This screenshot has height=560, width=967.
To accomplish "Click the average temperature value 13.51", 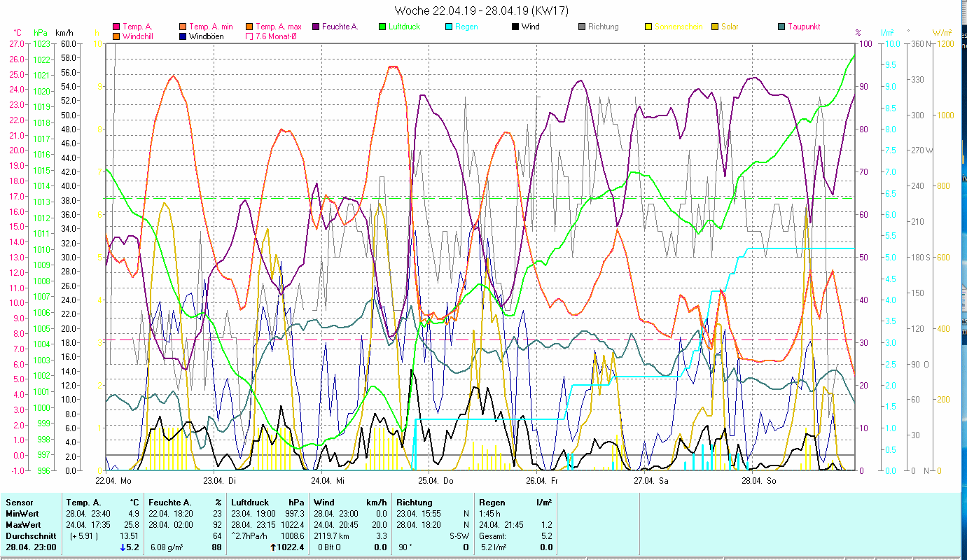I will click(130, 536).
